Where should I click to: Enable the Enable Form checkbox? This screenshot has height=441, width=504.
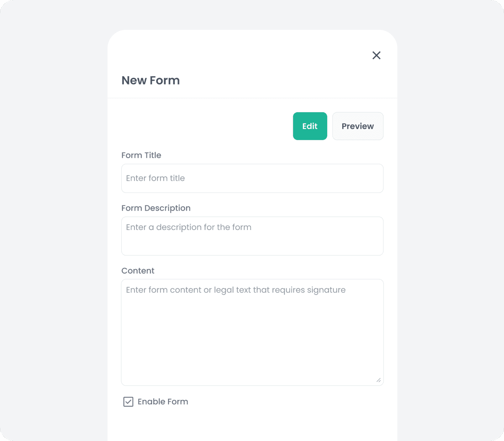pyautogui.click(x=128, y=401)
